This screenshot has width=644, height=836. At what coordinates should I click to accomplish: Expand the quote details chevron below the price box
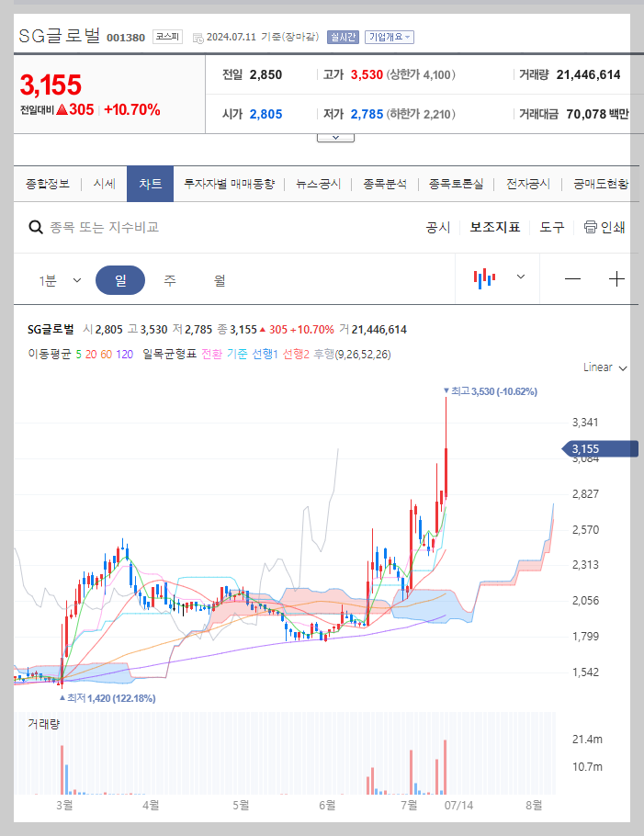tap(335, 138)
